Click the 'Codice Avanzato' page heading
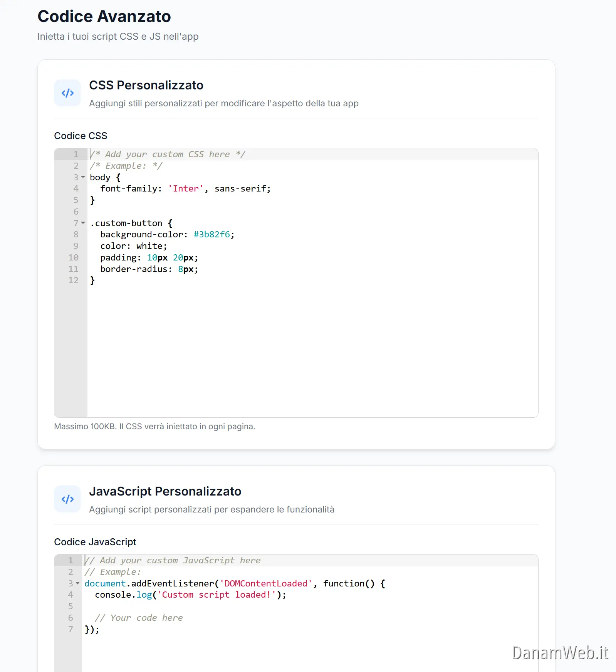The height and width of the screenshot is (672, 616). [104, 16]
